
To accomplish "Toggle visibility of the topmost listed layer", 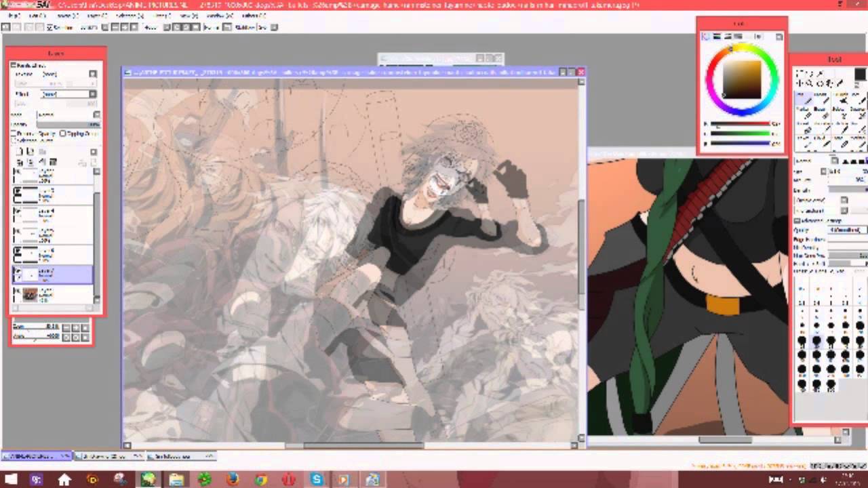I will click(x=18, y=172).
